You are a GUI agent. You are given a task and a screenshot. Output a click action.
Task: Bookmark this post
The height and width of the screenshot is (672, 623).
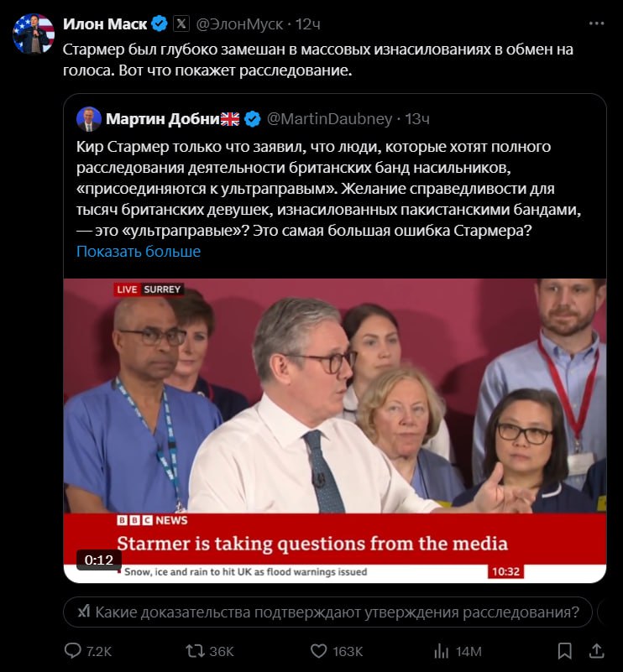click(x=565, y=651)
